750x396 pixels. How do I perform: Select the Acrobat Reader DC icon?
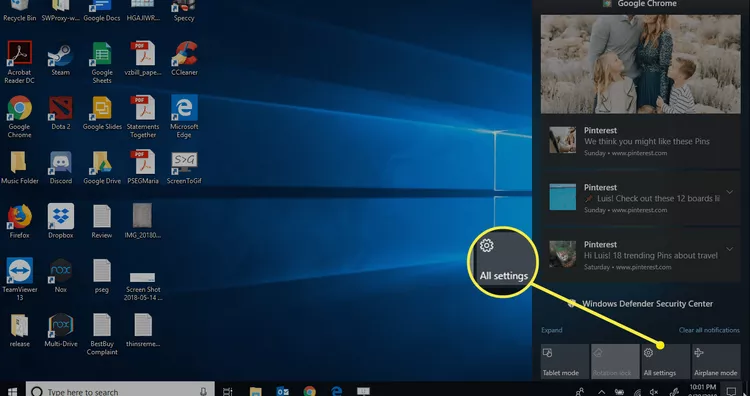(x=20, y=62)
